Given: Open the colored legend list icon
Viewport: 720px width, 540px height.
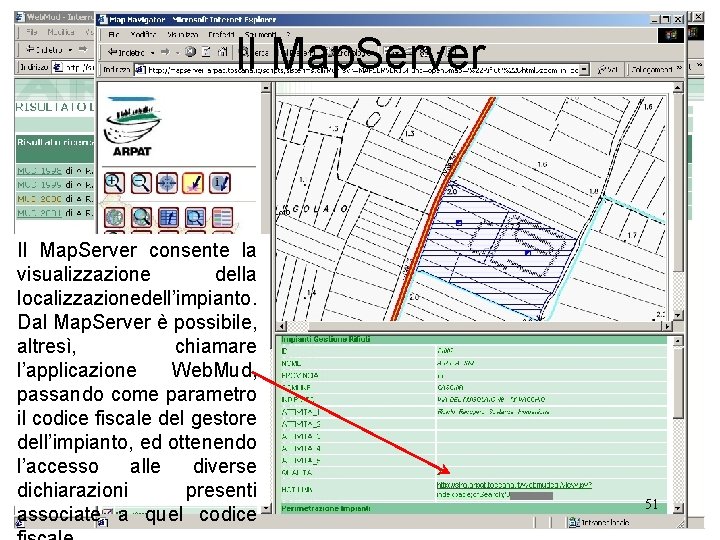Looking at the screenshot, I should [222, 217].
